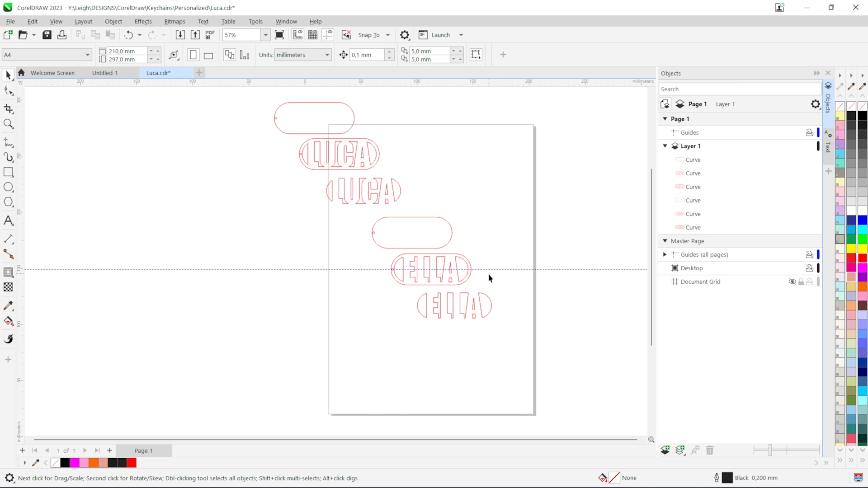Viewport: 868px width, 488px height.
Task: Select the Interactive Fill tool
Action: [8, 321]
